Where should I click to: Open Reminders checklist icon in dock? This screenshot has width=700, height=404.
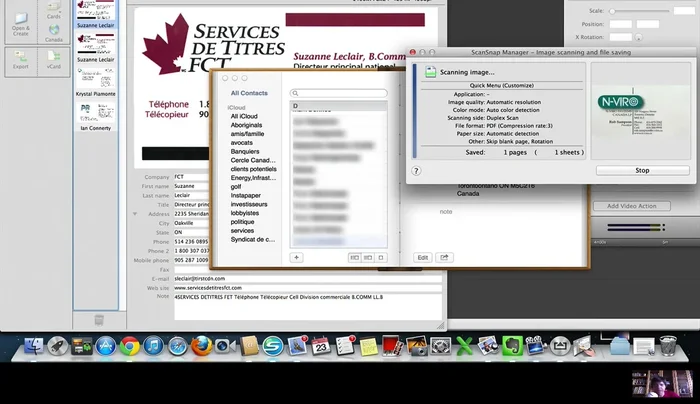tap(345, 346)
